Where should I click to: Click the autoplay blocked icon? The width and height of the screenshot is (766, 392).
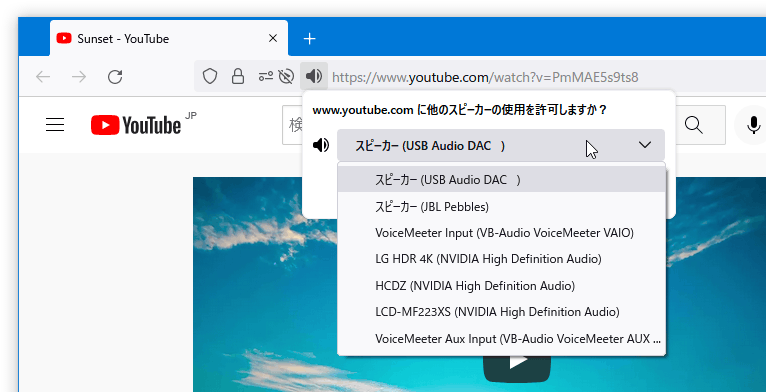point(286,77)
